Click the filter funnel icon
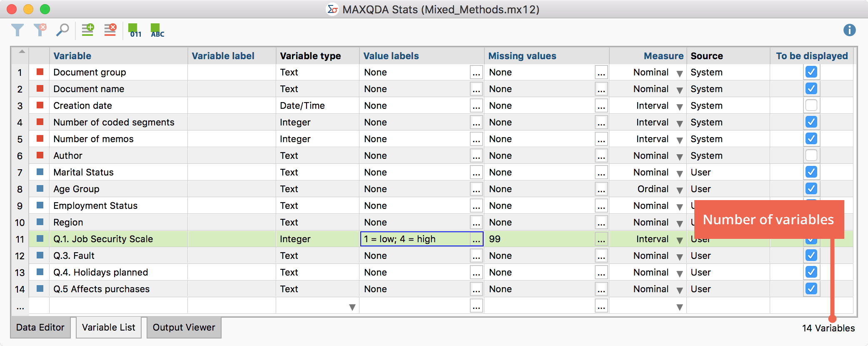Image resolution: width=868 pixels, height=346 pixels. [x=17, y=30]
